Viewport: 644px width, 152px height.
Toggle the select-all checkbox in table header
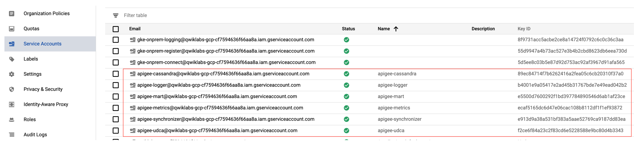pos(115,29)
